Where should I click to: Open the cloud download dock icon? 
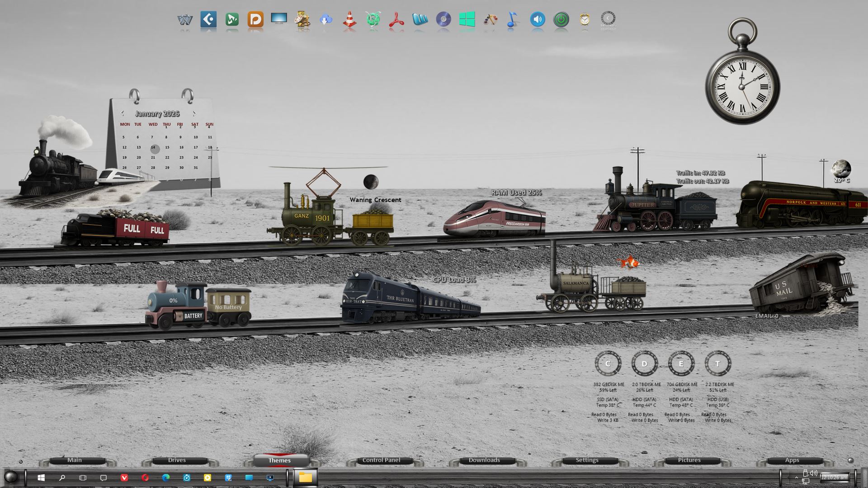click(x=326, y=19)
